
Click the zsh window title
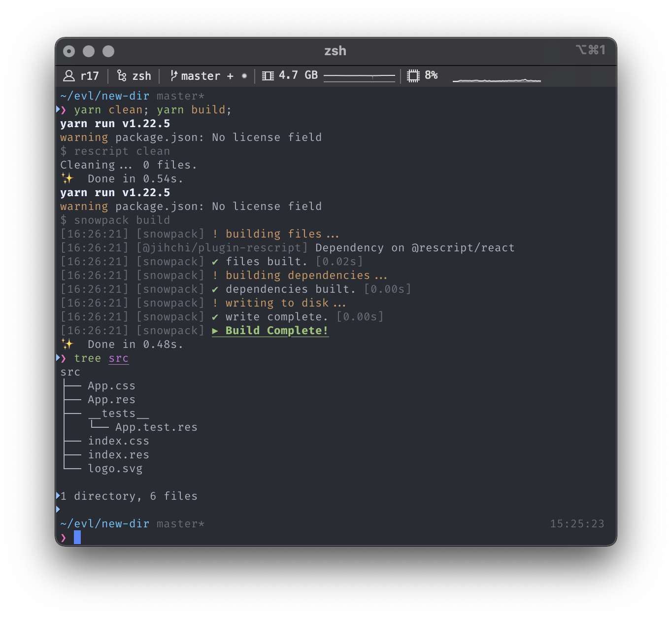click(x=336, y=51)
